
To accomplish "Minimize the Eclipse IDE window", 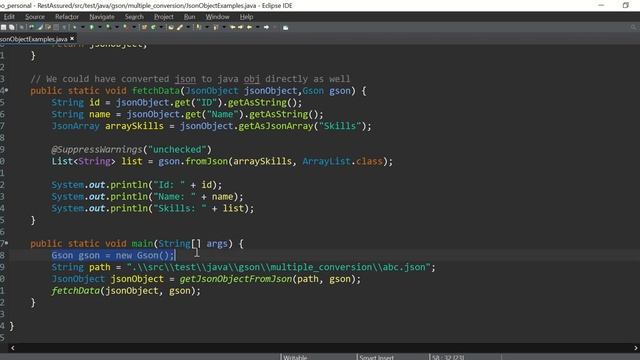I will click(x=601, y=5).
